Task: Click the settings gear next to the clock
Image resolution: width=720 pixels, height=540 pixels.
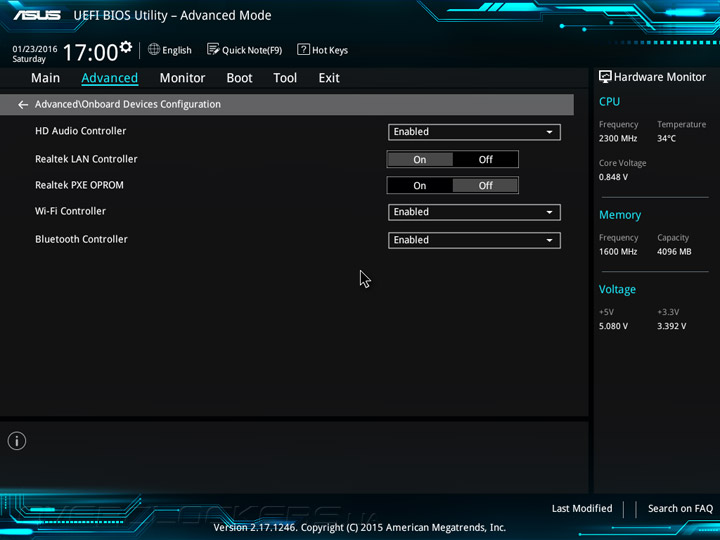Action: pos(126,47)
